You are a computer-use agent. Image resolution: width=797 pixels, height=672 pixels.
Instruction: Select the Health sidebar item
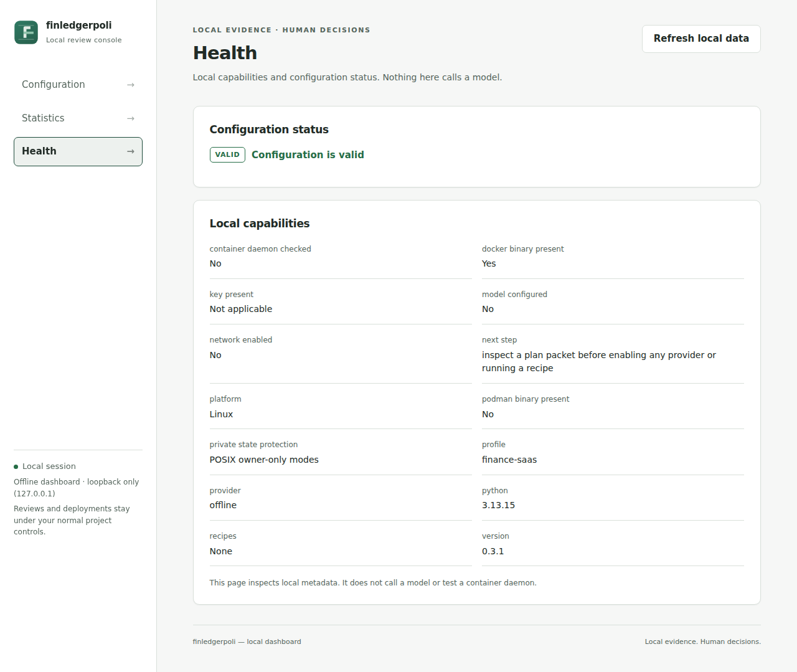(78, 151)
